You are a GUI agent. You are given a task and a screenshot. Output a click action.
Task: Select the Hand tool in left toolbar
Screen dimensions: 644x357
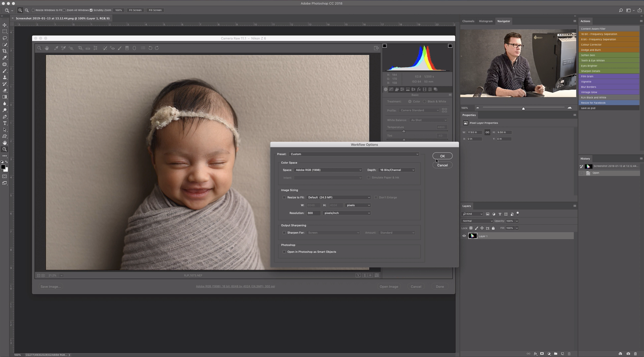click(x=5, y=143)
